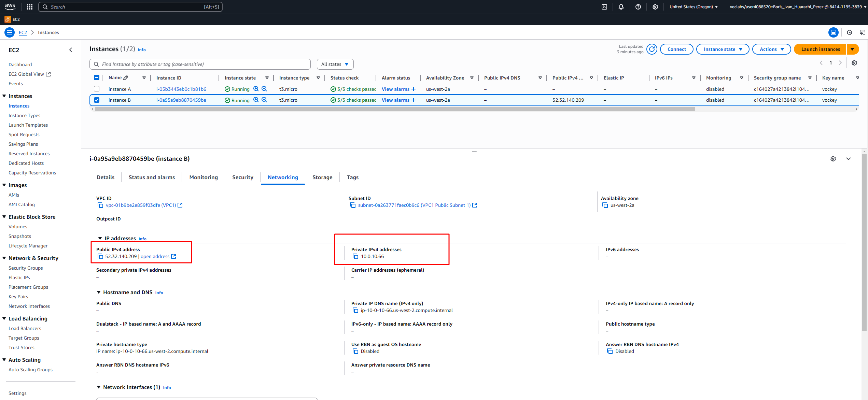Click the EC2 breadcrumb link

(x=23, y=32)
